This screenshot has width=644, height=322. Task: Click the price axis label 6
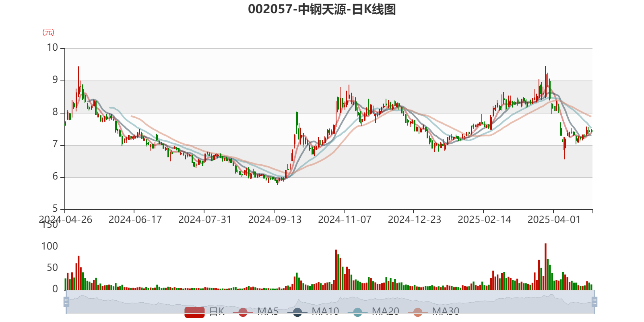pos(55,176)
